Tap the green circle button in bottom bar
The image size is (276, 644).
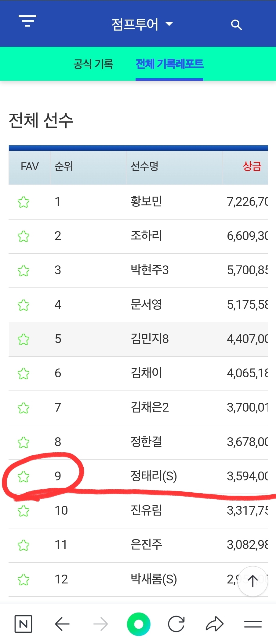139,624
